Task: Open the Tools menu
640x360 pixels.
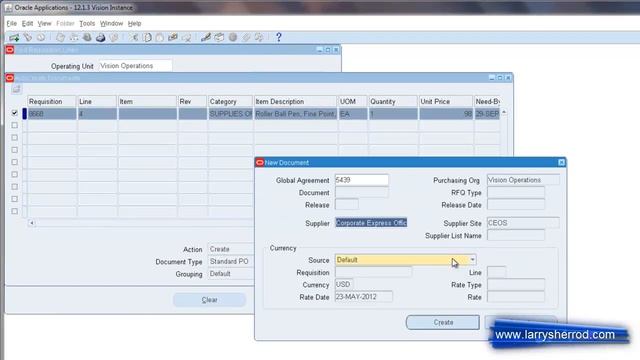Action: [x=87, y=24]
